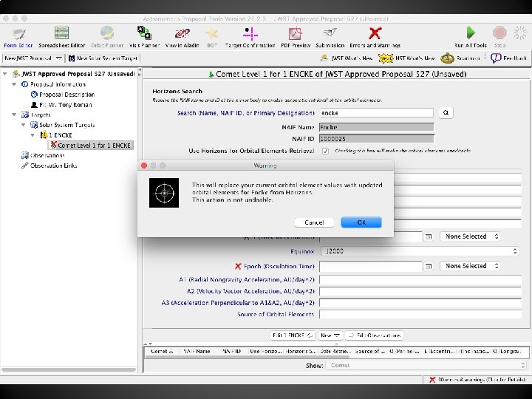Close the Warning dialog

(x=144, y=166)
